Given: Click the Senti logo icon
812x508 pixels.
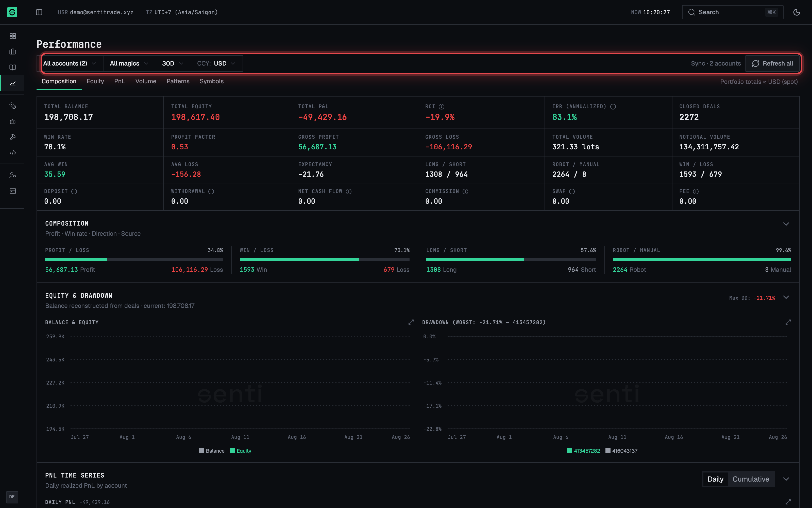Looking at the screenshot, I should [12, 12].
